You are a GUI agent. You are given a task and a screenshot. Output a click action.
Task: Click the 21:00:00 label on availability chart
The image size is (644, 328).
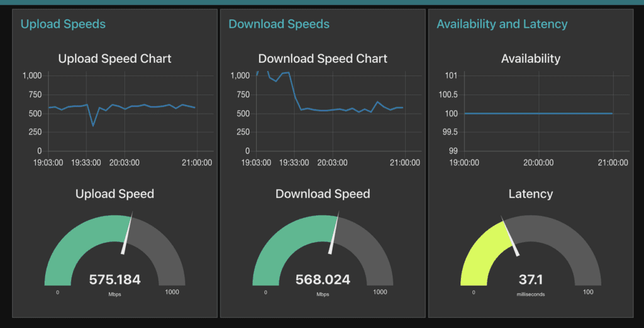tap(613, 163)
